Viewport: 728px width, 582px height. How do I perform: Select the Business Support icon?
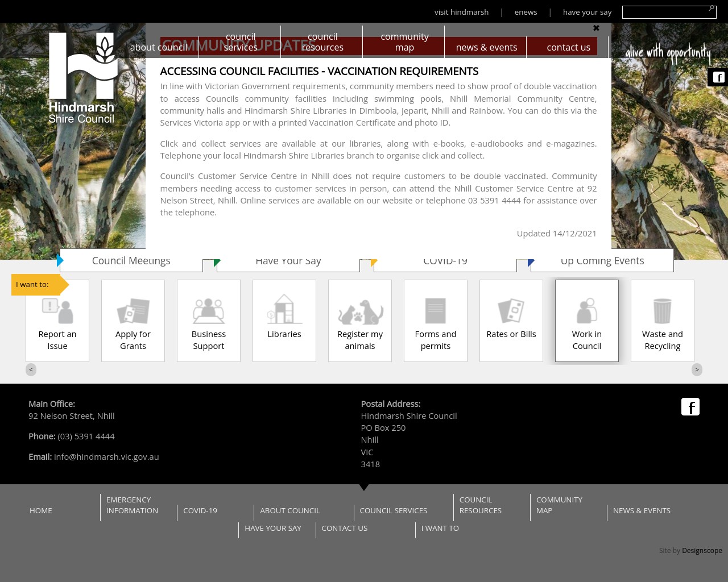point(209,321)
